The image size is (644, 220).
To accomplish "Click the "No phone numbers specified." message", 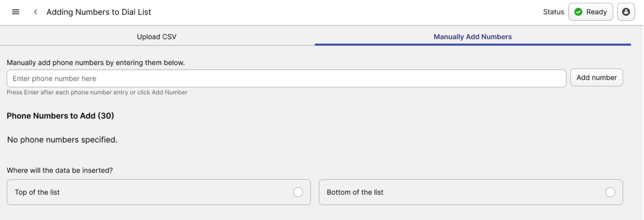I will point(62,139).
